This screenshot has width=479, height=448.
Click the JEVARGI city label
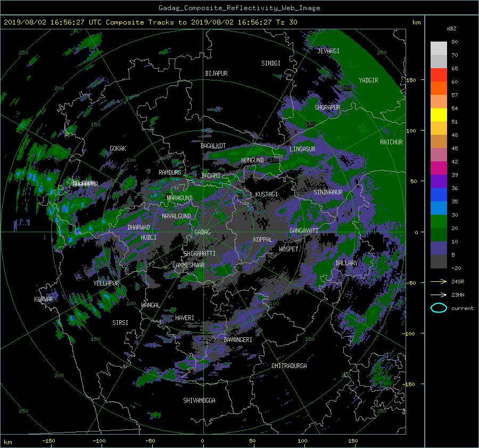pyautogui.click(x=328, y=51)
